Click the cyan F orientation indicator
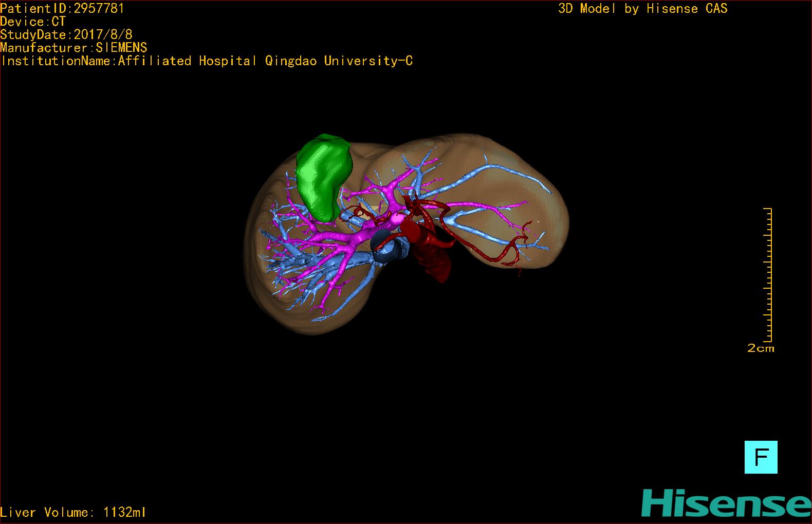 761,457
